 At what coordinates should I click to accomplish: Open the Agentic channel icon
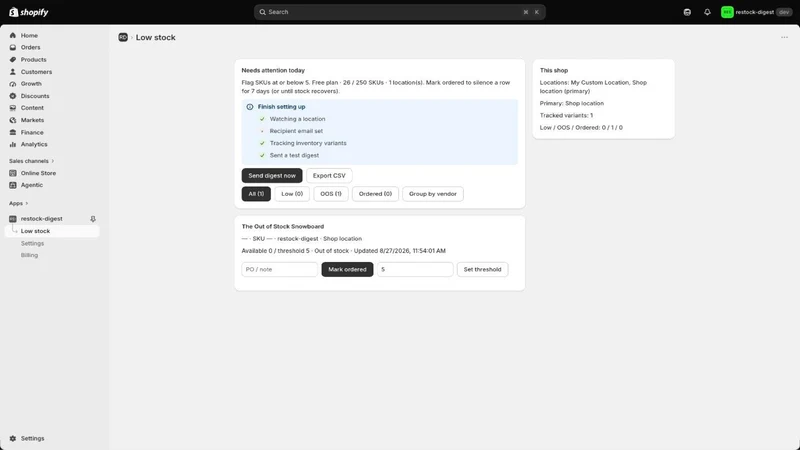[x=13, y=185]
